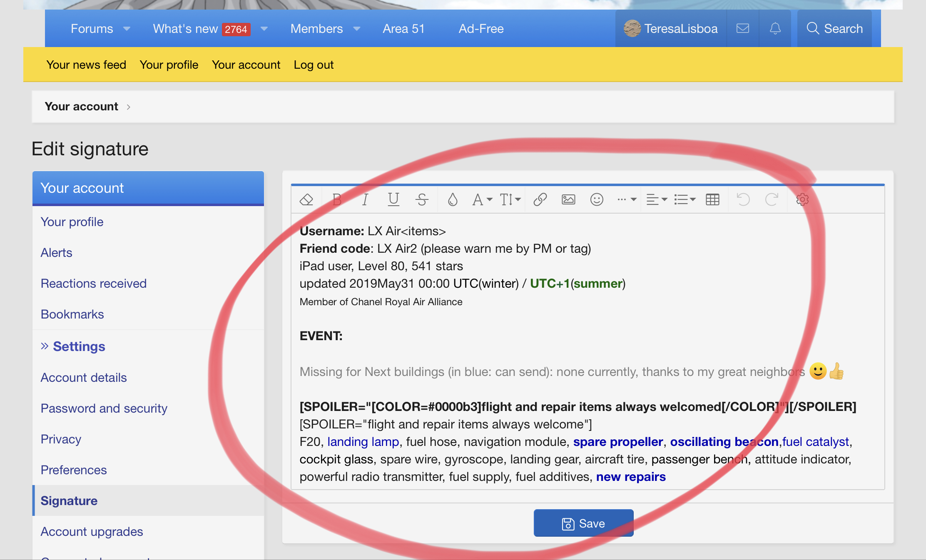This screenshot has height=560, width=926.
Task: Open the Area 51 nav item
Action: click(x=403, y=29)
